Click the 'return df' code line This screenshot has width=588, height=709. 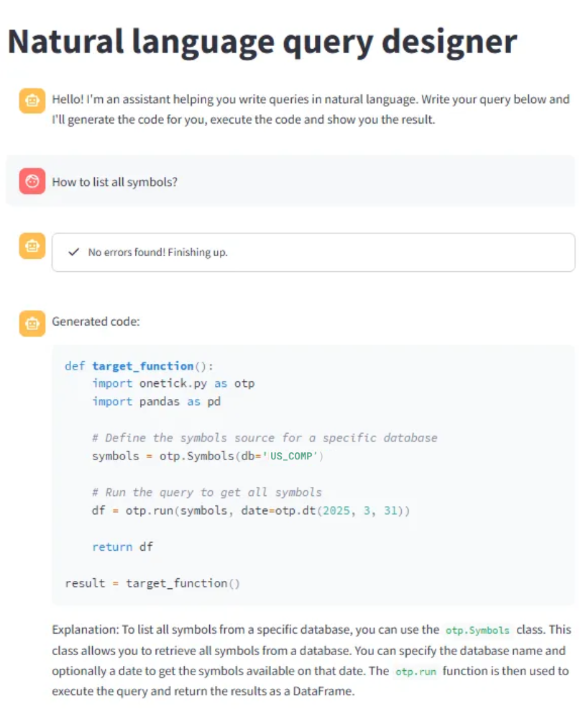[122, 546]
